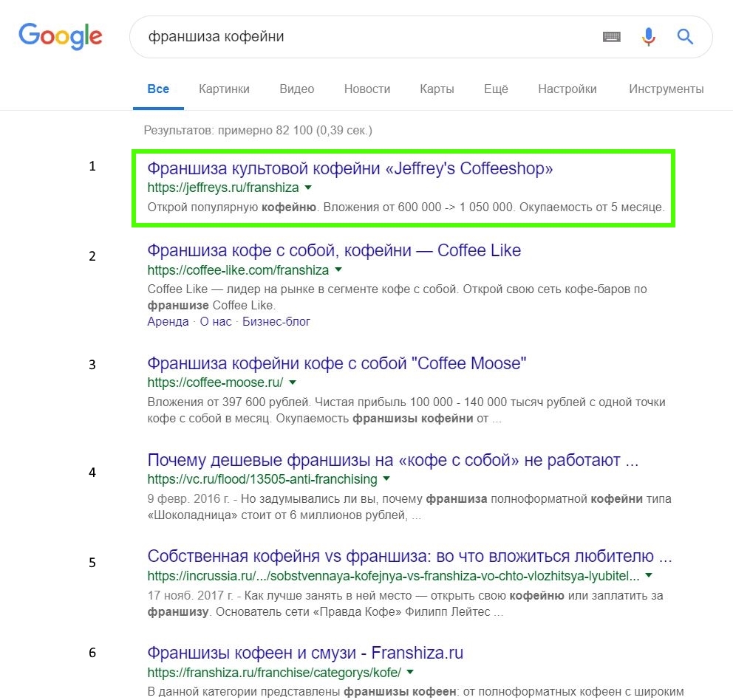
Task: Expand dropdown arrow next to franshiza.ru URL
Action: [410, 672]
